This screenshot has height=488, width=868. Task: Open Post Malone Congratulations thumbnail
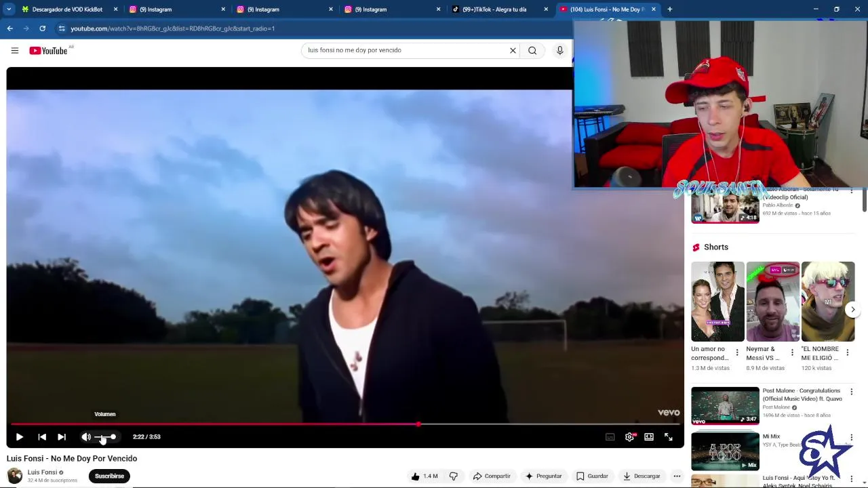[x=725, y=405]
